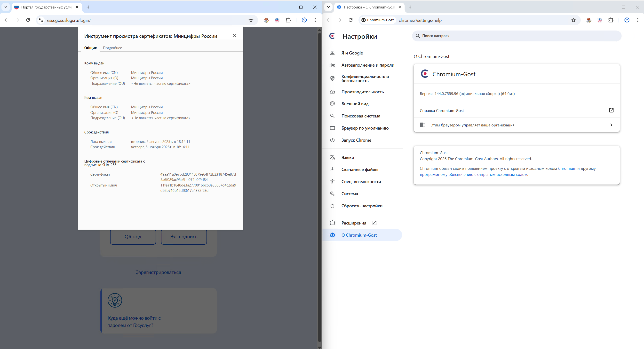Reload the chrome://settings/help page

(350, 20)
